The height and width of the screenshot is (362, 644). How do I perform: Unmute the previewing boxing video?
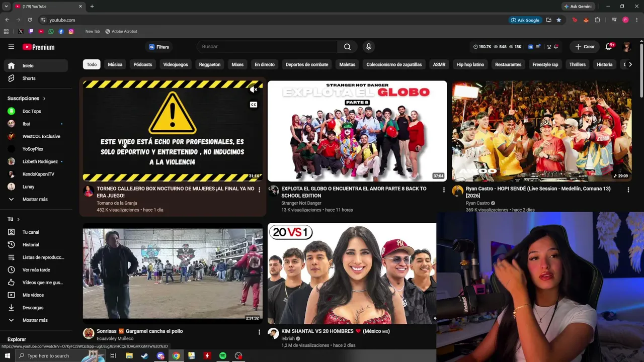[x=254, y=89]
